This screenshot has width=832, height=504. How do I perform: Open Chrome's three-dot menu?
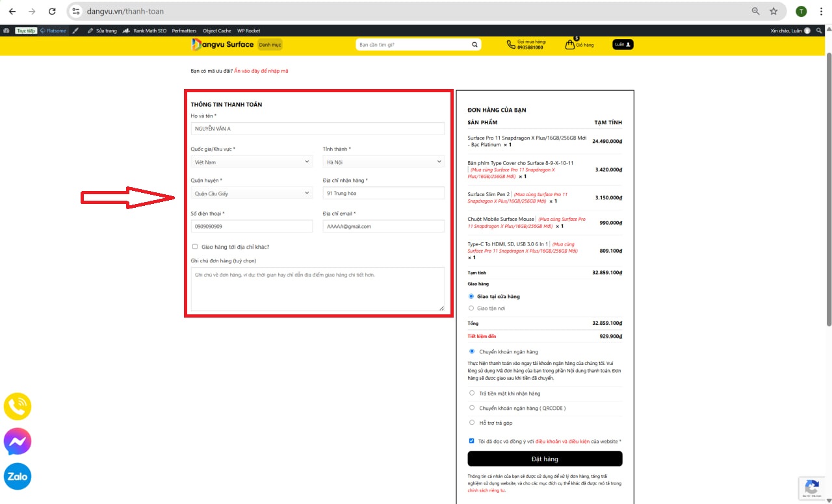pyautogui.click(x=820, y=11)
